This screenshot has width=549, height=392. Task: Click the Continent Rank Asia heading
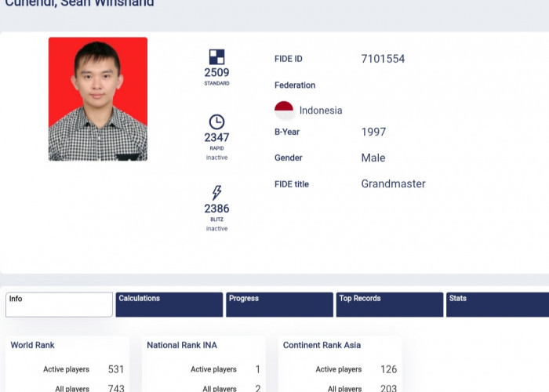(322, 345)
